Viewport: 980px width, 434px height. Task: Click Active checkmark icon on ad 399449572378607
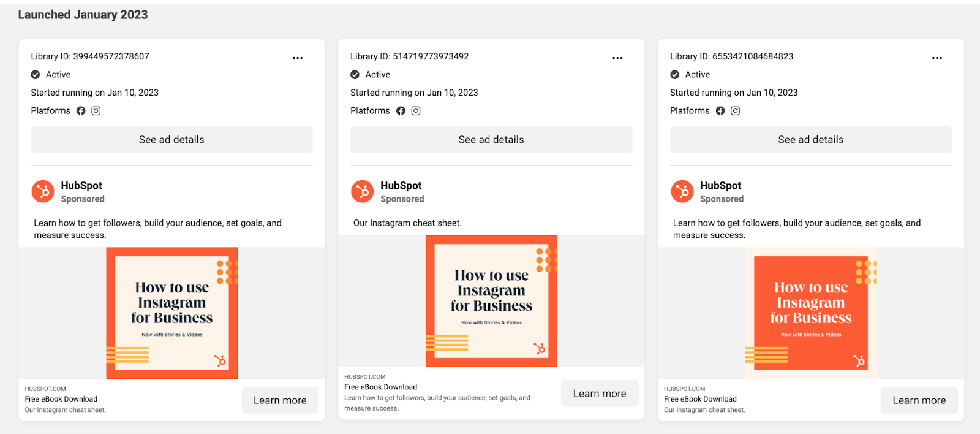tap(36, 75)
